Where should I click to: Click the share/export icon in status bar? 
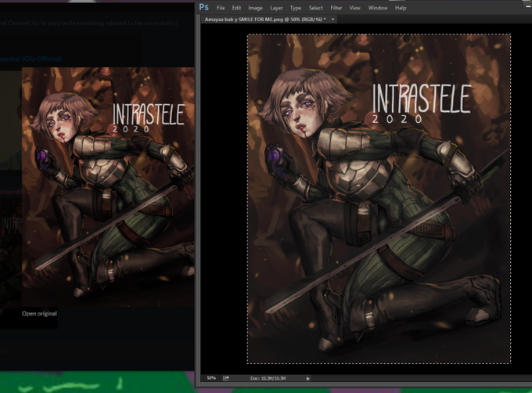[225, 378]
